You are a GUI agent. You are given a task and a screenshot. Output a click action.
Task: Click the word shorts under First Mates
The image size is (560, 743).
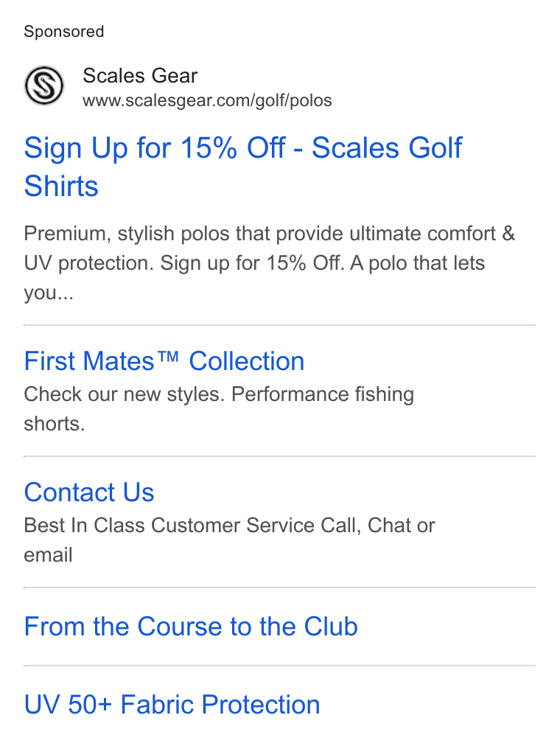[54, 424]
